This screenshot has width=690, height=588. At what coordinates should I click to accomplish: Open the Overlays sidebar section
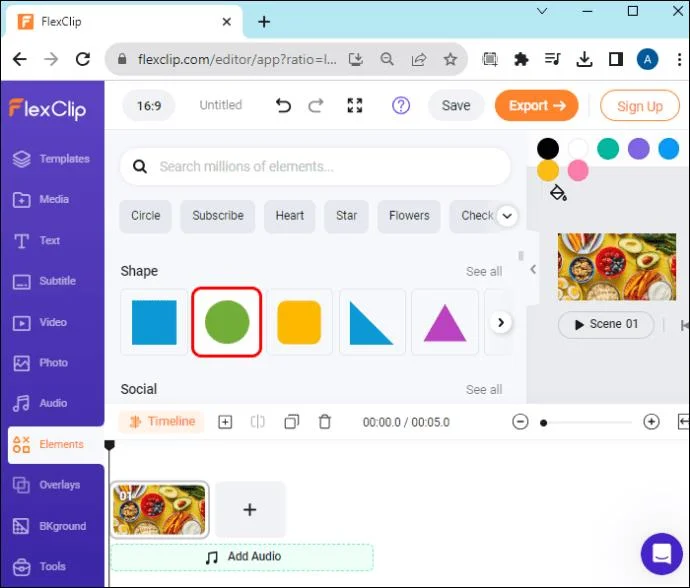click(47, 485)
